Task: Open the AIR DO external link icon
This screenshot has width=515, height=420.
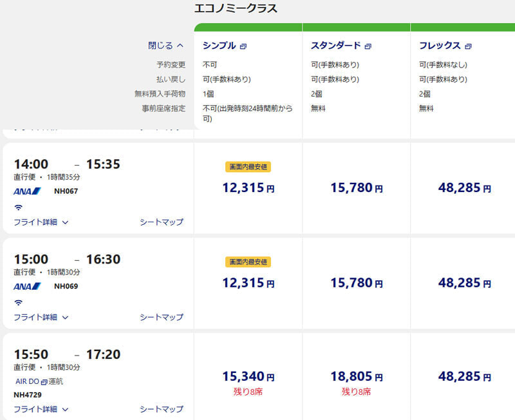Action: [44, 382]
